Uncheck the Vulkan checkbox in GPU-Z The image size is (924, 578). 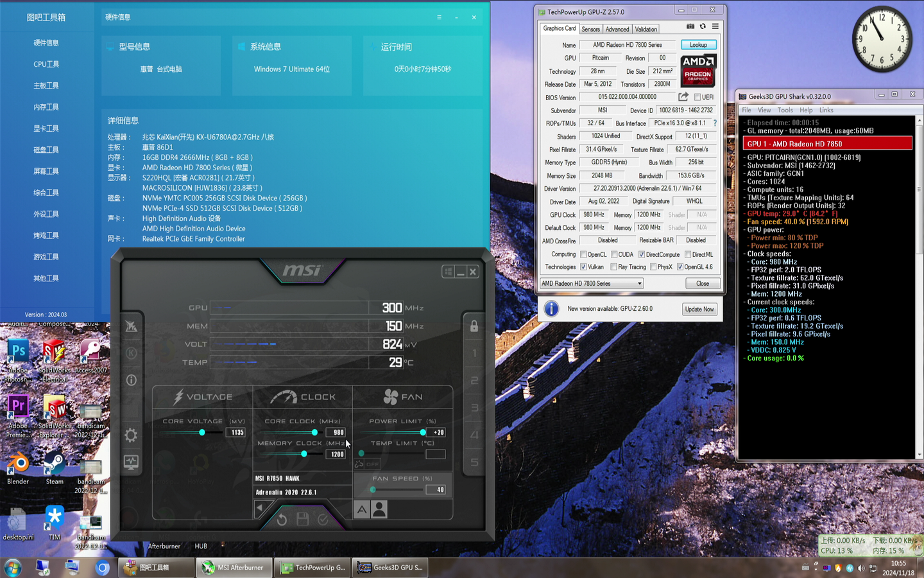[583, 267]
